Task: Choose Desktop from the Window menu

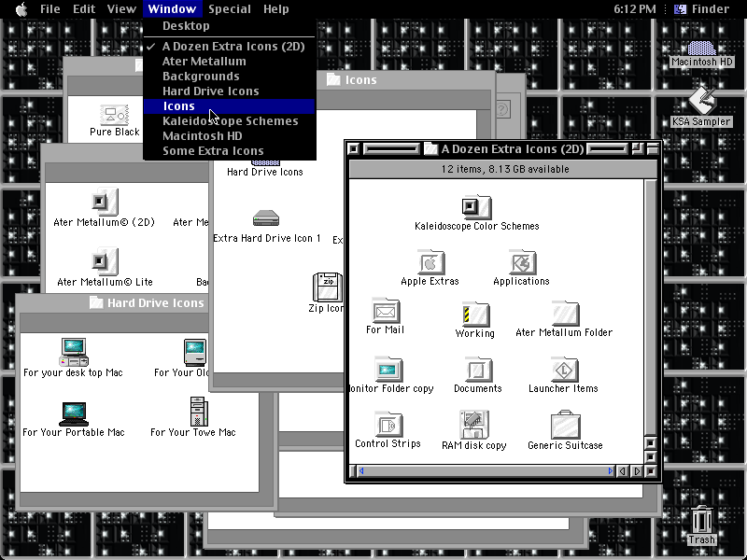Action: (x=229, y=26)
